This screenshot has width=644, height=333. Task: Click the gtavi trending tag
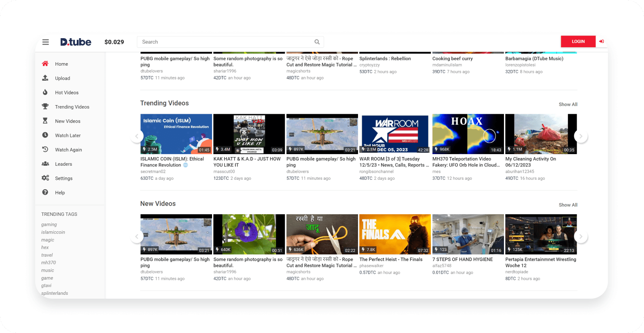pos(47,285)
